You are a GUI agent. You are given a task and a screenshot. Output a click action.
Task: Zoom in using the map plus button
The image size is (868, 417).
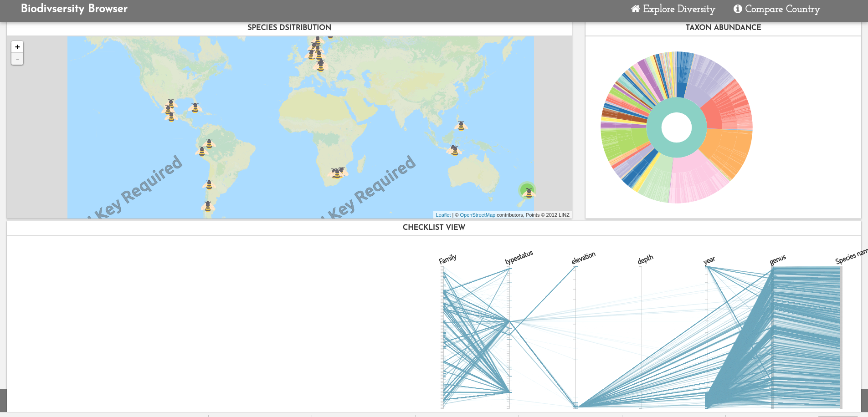coord(17,46)
